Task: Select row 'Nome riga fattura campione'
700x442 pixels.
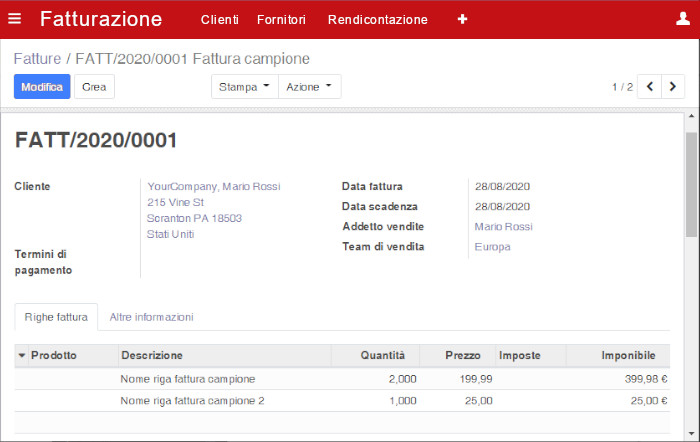Action: point(342,379)
